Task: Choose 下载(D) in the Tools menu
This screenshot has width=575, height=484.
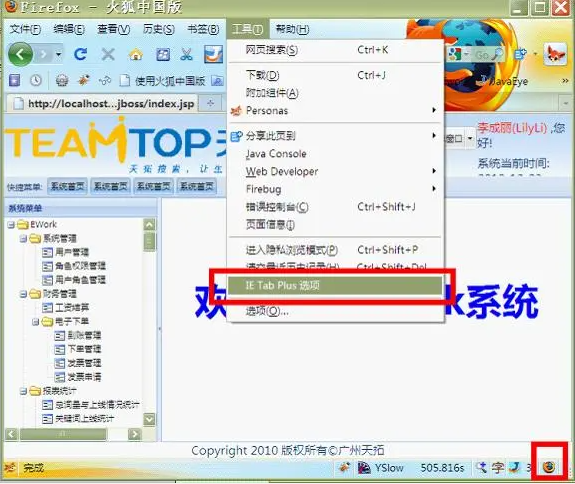Action: 335,76
